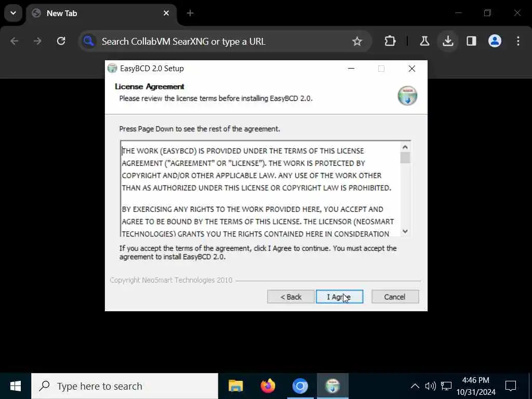Minimize the EasyBCD 2.0 Setup window

351,69
